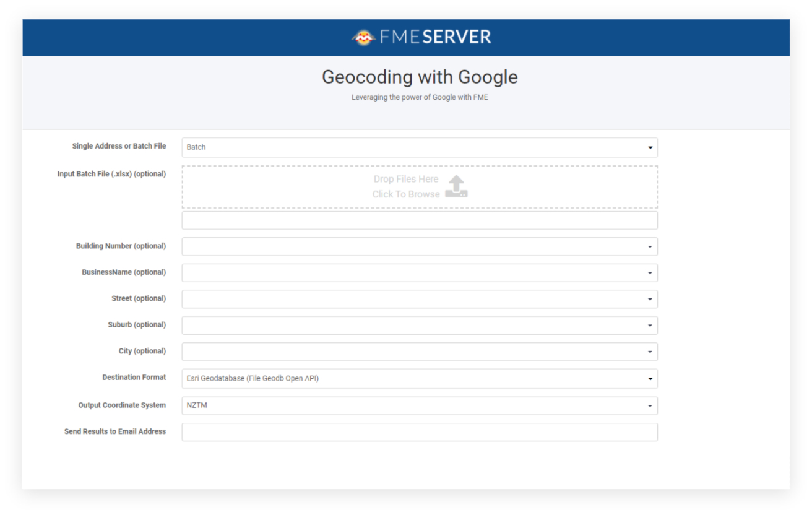The height and width of the screenshot is (515, 812).
Task: Open the City dropdown
Action: tap(420, 352)
